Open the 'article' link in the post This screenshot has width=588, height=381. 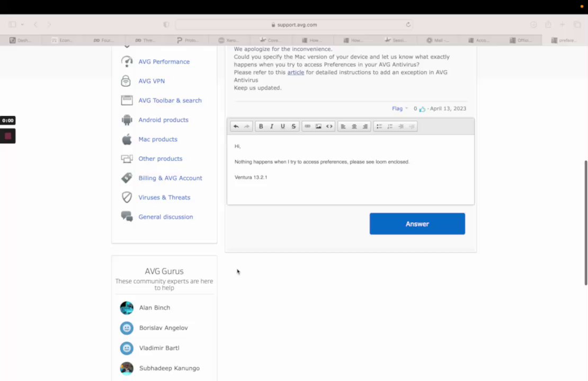pos(296,72)
